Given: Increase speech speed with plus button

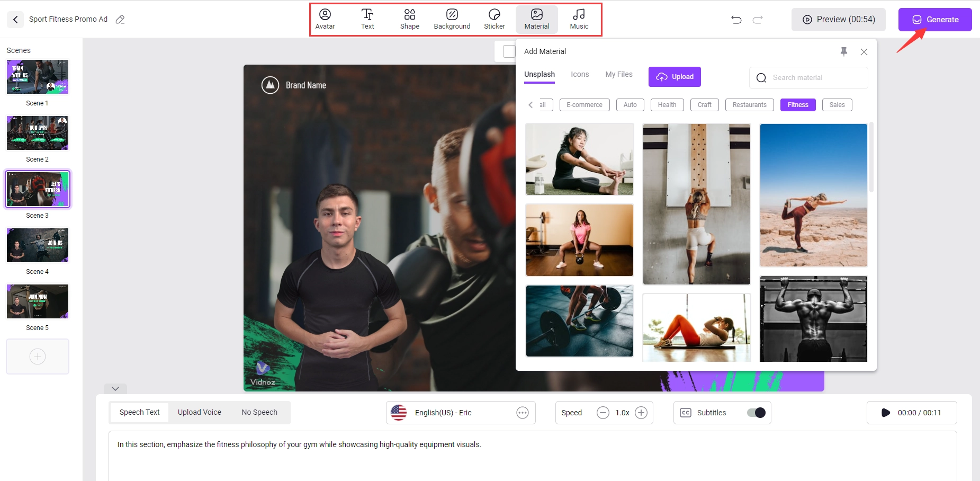Looking at the screenshot, I should point(641,413).
